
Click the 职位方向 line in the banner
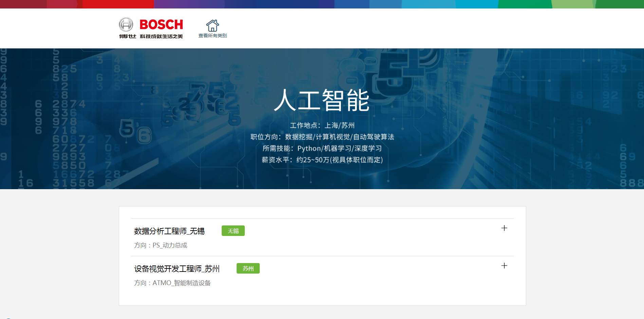pos(322,137)
